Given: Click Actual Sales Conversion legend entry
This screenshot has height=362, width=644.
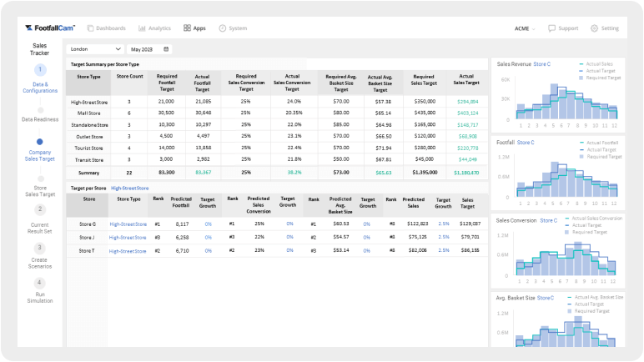Looking at the screenshot, I should 594,219.
